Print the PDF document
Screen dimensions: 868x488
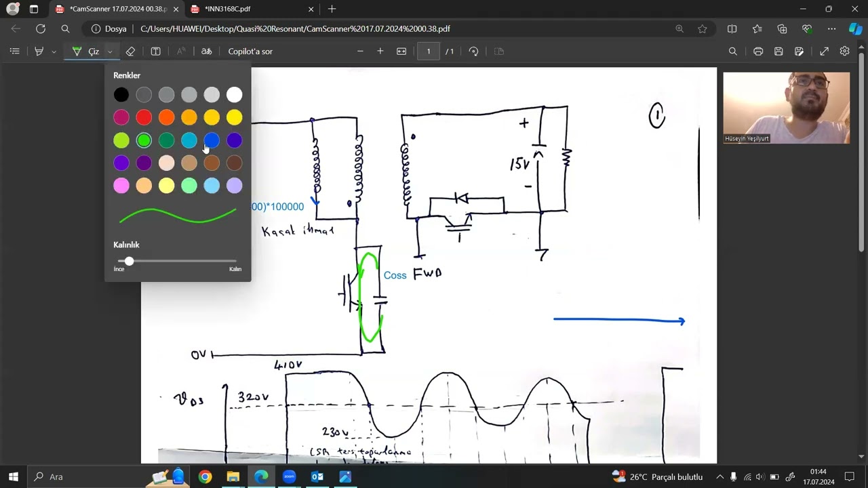point(758,52)
